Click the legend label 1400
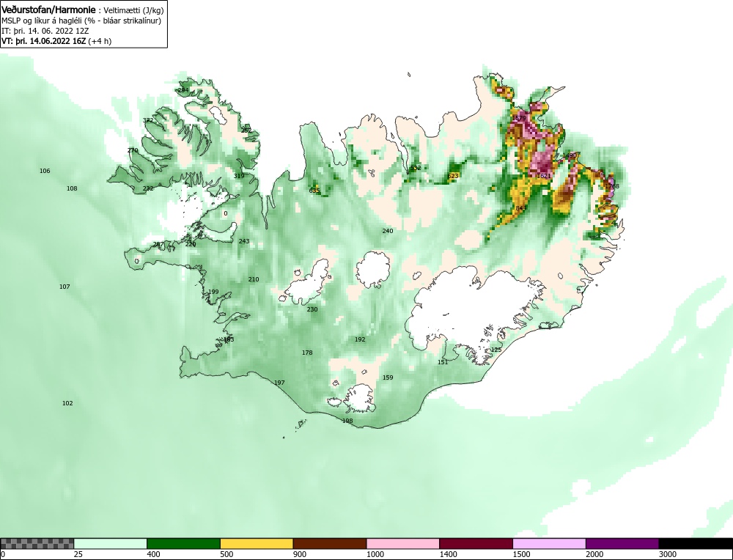 (x=448, y=554)
